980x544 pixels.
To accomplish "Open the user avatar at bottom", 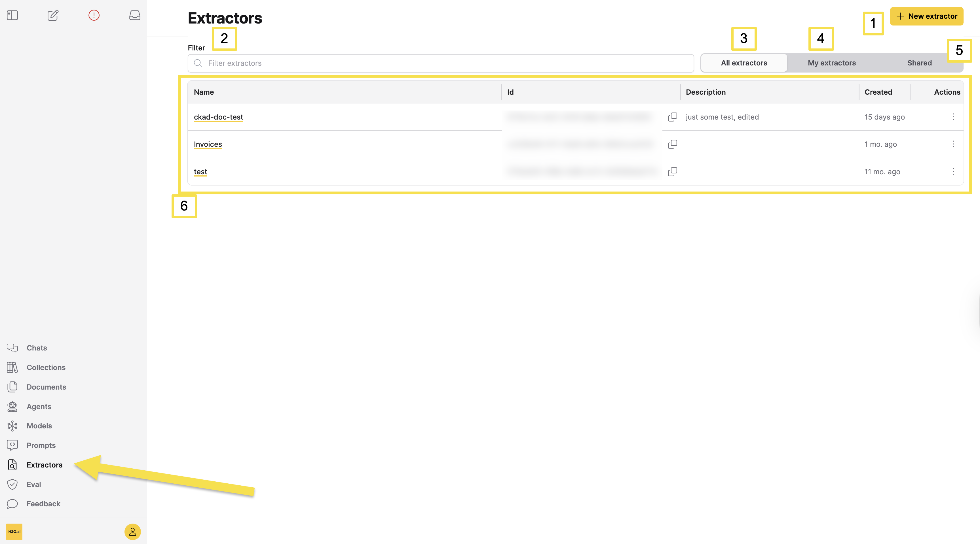I will [x=132, y=532].
